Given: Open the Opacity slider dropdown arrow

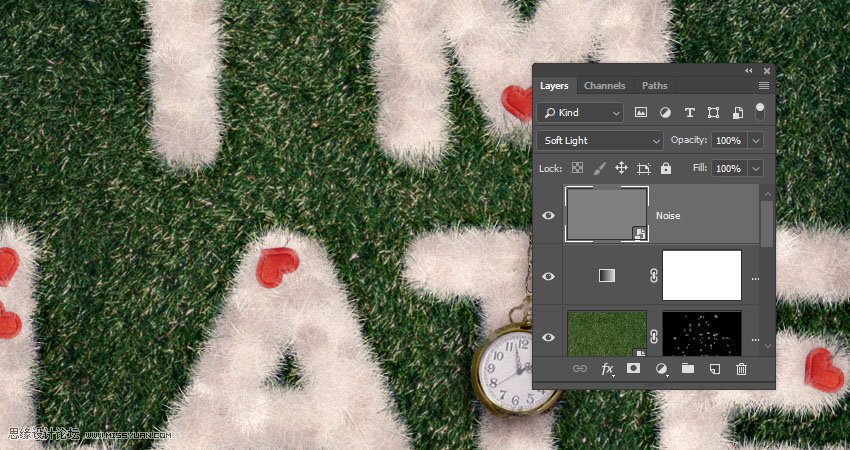Looking at the screenshot, I should coord(756,140).
